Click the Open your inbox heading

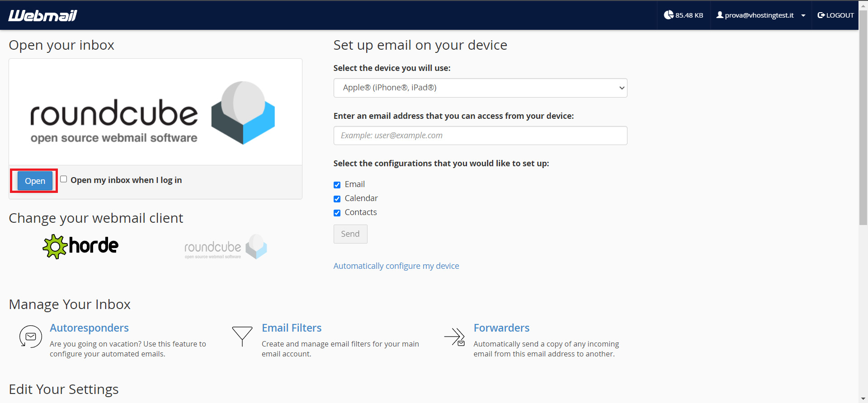tap(61, 45)
